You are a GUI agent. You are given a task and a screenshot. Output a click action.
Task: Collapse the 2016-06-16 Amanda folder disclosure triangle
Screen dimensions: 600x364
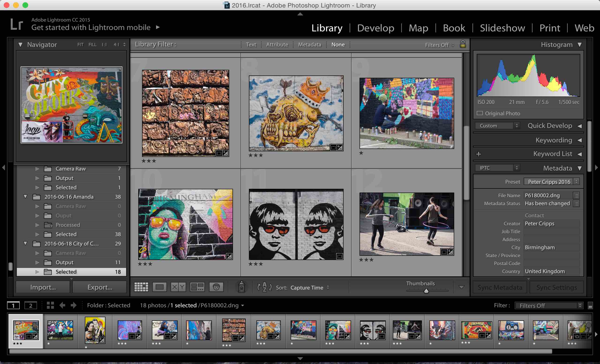pyautogui.click(x=26, y=197)
